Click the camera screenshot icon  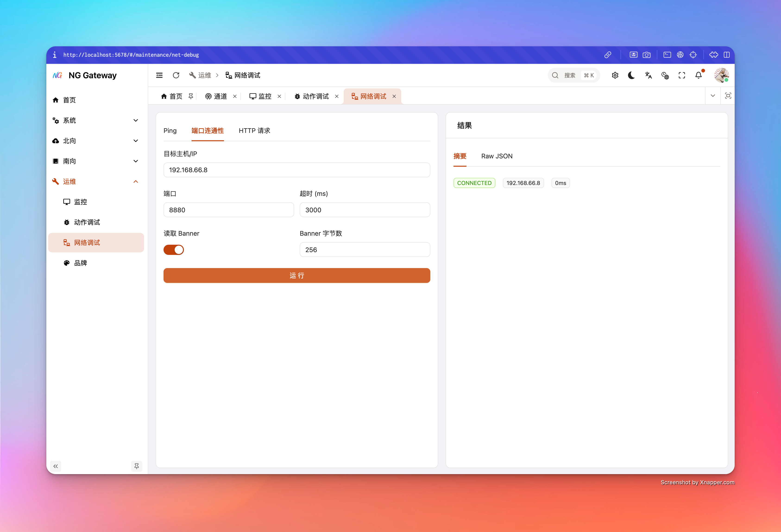pos(646,55)
